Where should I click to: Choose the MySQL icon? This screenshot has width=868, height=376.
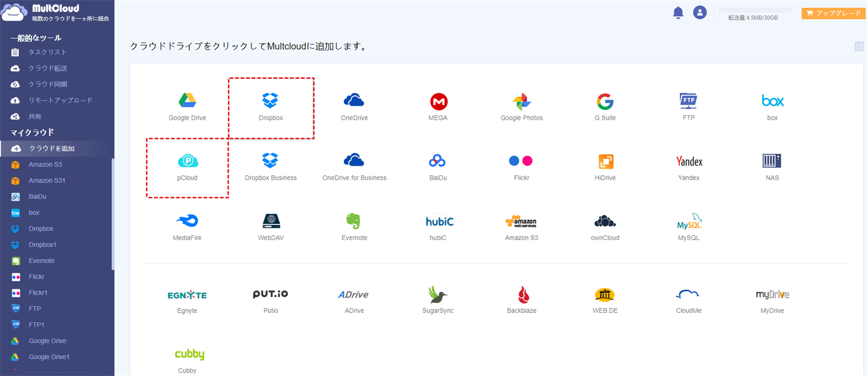[x=689, y=227]
